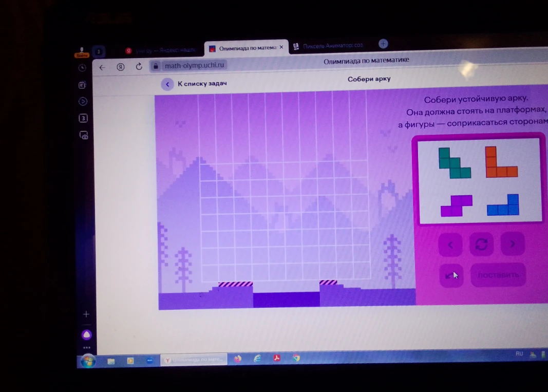The height and width of the screenshot is (392, 548).
Task: Open the collections icon in sidebar
Action: (x=83, y=85)
